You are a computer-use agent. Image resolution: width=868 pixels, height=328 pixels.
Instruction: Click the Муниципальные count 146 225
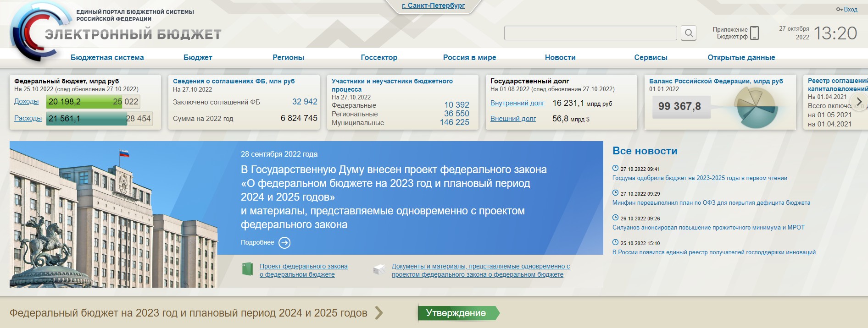pos(455,122)
